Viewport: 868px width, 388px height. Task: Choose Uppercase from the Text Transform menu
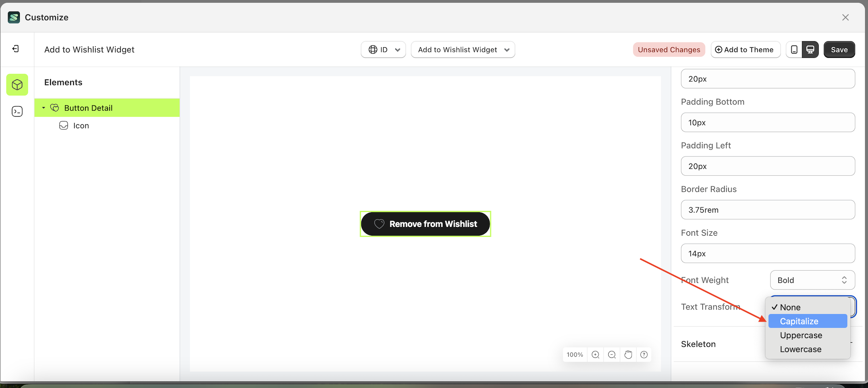click(x=800, y=335)
